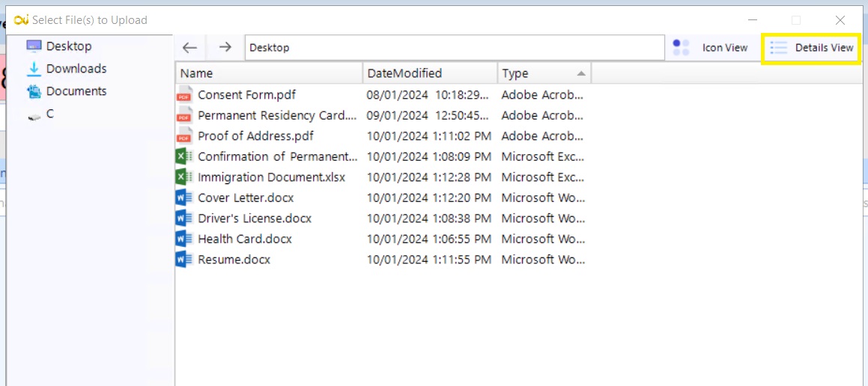Viewport: 868px width, 386px height.
Task: Switch to Details View
Action: coord(812,48)
